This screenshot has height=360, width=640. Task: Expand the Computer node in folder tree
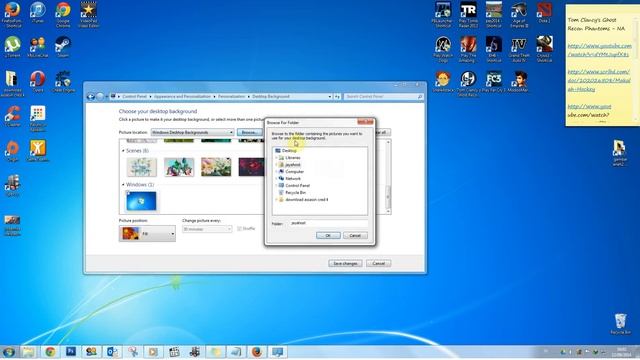[x=276, y=171]
